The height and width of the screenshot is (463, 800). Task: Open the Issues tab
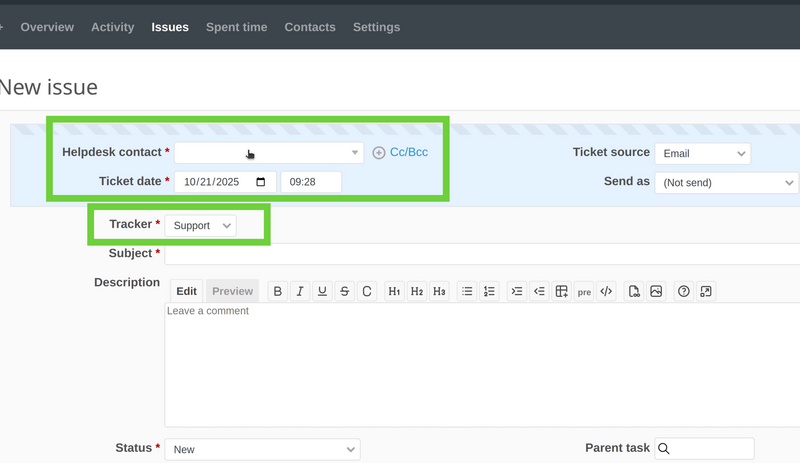170,27
